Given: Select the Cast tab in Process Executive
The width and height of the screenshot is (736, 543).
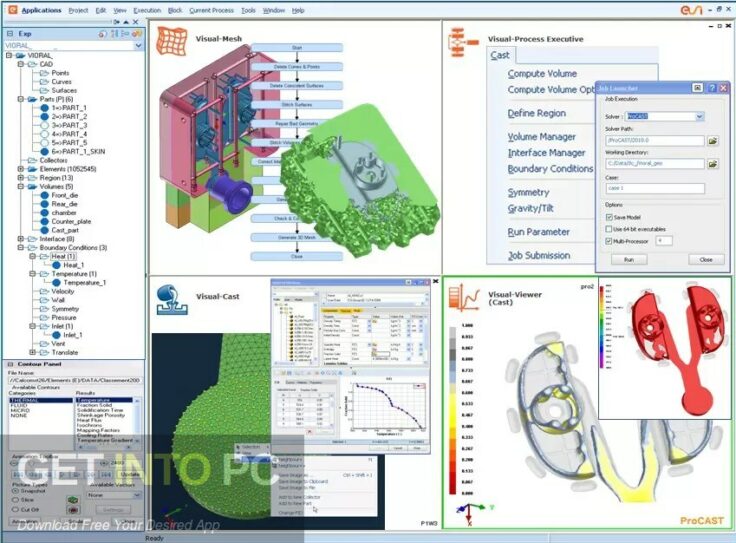Looking at the screenshot, I should (x=500, y=55).
